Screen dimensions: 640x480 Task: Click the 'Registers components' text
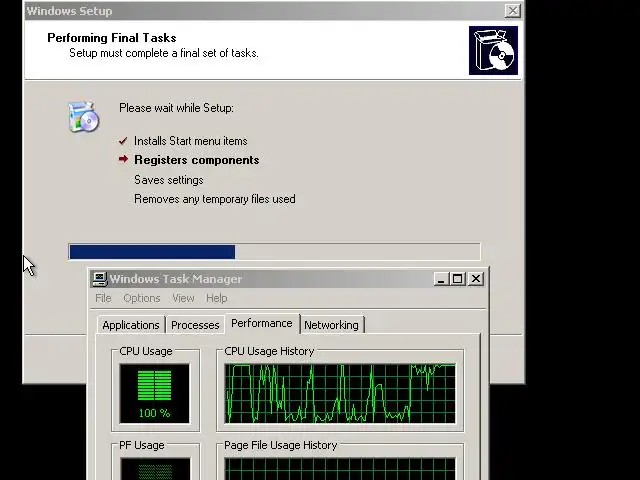197,160
